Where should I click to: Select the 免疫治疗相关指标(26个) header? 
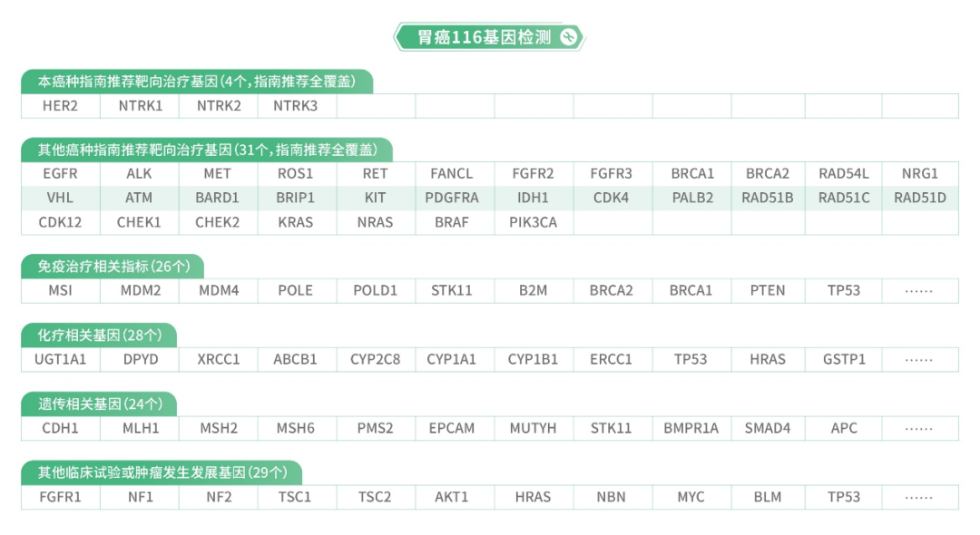(113, 267)
